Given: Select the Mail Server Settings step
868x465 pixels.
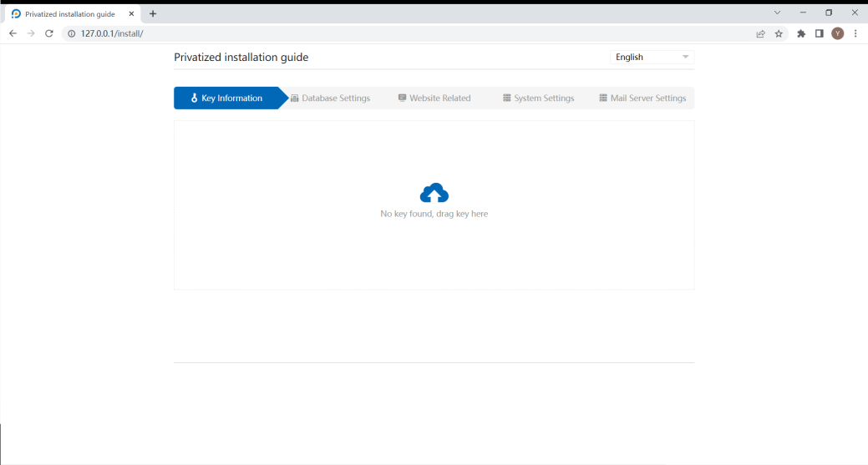Looking at the screenshot, I should 647,99.
